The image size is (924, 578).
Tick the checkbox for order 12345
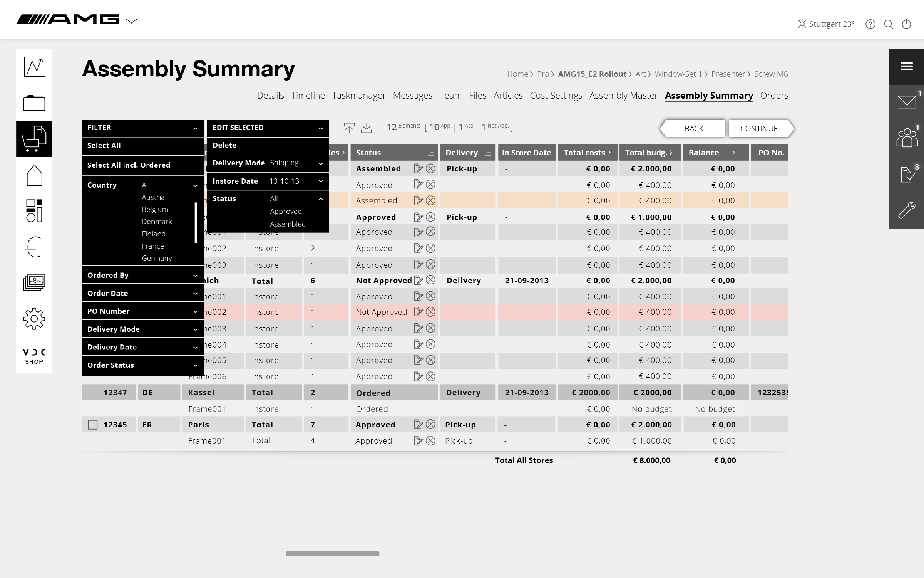tap(93, 425)
